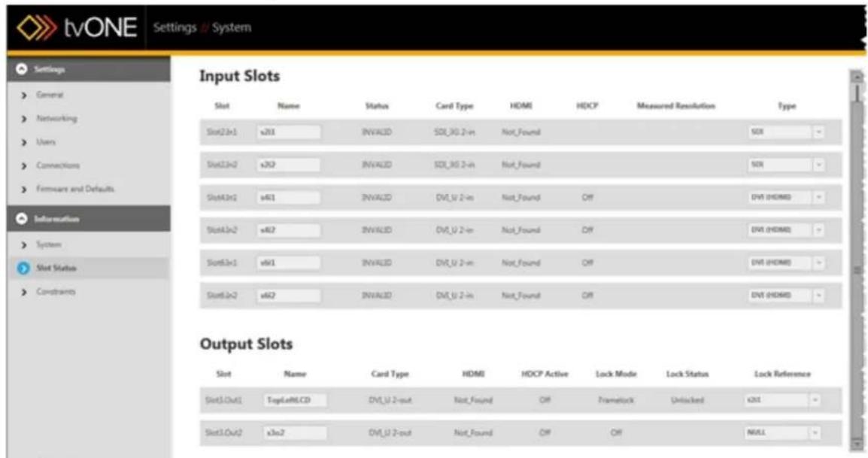Viewport: 868px width, 458px height.
Task: Click the Lock Status column header
Action: click(x=687, y=374)
